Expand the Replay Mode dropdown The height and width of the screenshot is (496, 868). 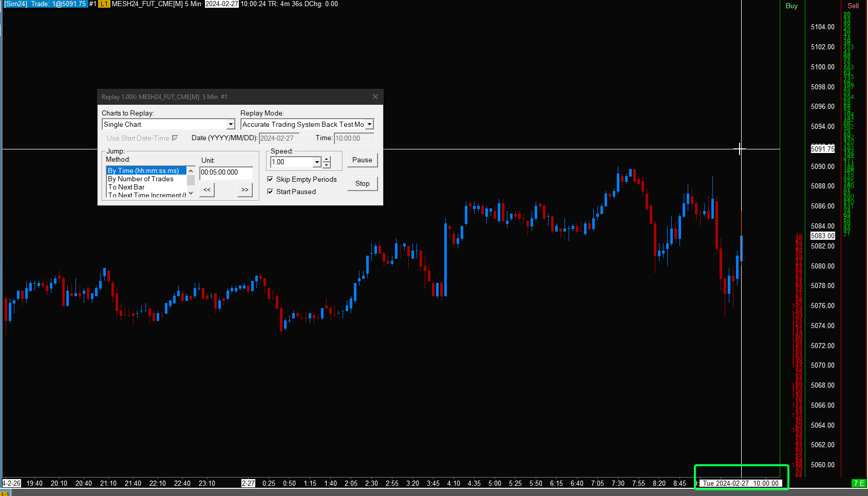pos(369,124)
